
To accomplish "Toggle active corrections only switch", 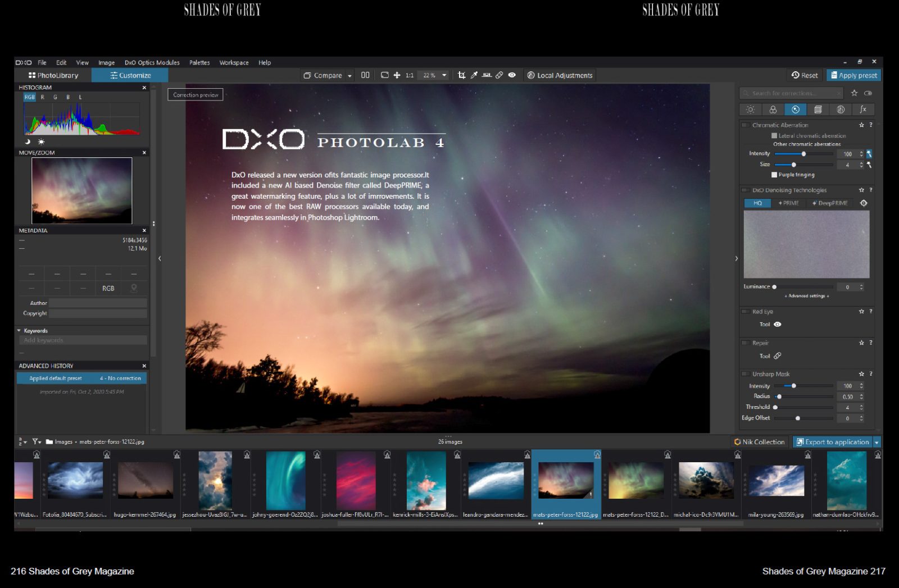I will (868, 93).
